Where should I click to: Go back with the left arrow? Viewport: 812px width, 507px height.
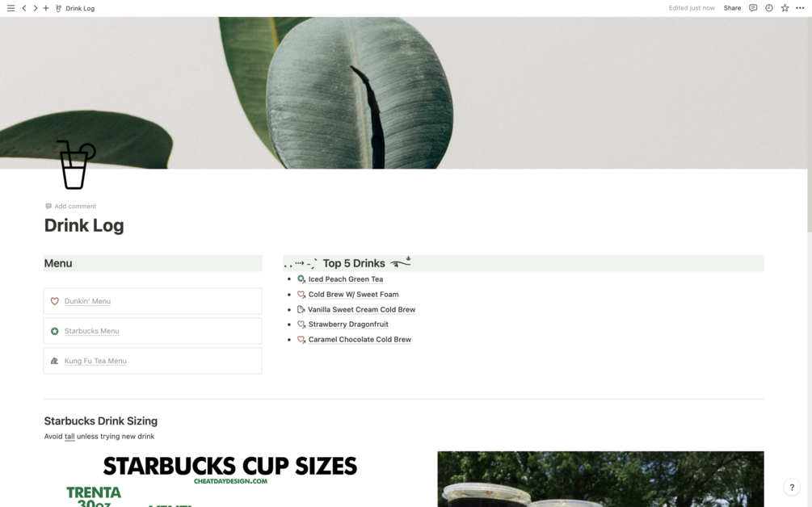tap(23, 8)
